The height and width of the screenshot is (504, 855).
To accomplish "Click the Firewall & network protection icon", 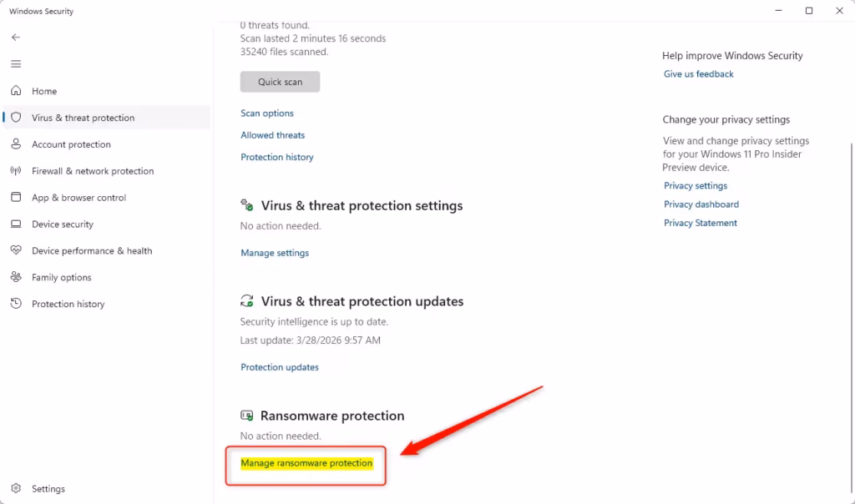I will 16,171.
